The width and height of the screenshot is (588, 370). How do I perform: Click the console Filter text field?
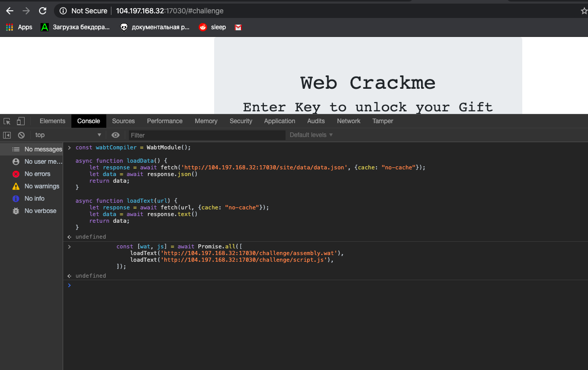click(x=205, y=135)
